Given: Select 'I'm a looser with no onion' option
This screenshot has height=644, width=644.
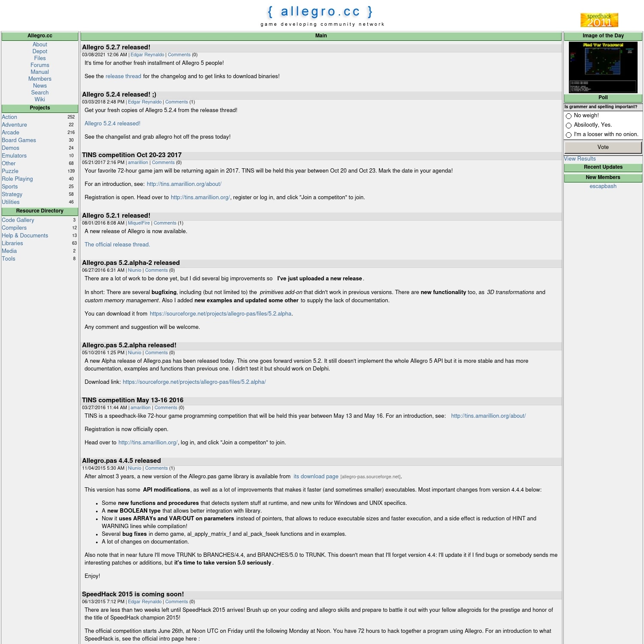Looking at the screenshot, I should [x=568, y=135].
